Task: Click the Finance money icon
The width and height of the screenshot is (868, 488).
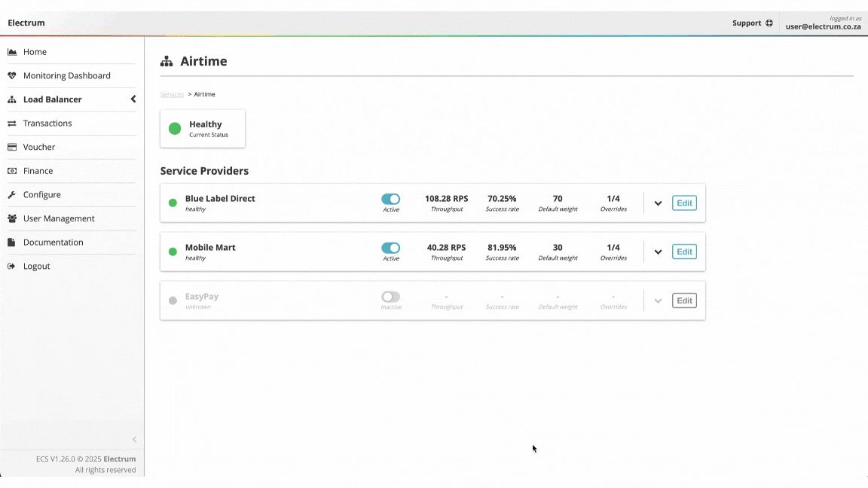Action: tap(12, 171)
